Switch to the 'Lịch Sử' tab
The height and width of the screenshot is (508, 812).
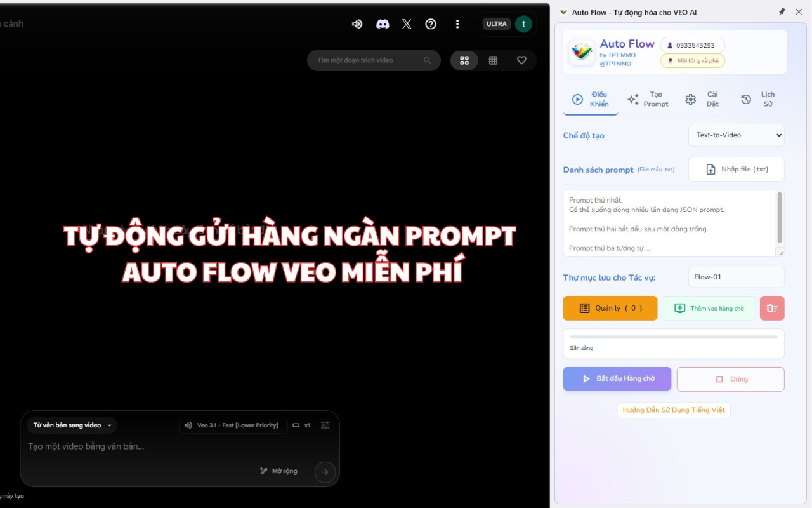tap(758, 100)
